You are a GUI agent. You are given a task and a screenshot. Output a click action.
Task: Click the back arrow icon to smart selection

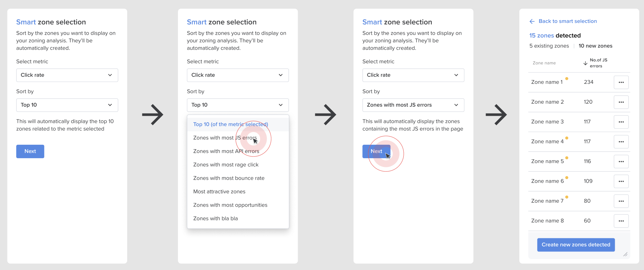(532, 22)
